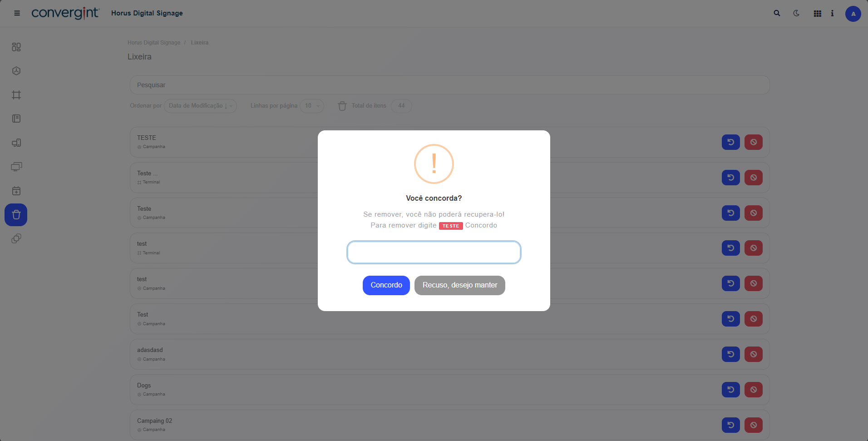
Task: Open the dashboard icon in sidebar
Action: tap(16, 47)
